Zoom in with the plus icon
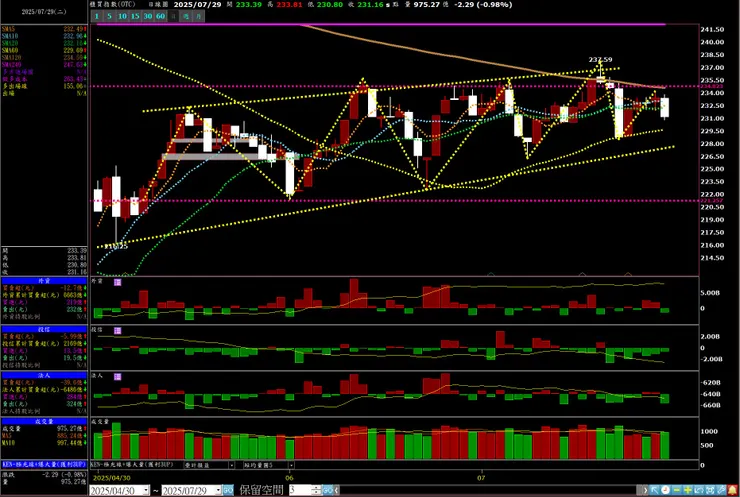740x497 pixels. click(688, 490)
